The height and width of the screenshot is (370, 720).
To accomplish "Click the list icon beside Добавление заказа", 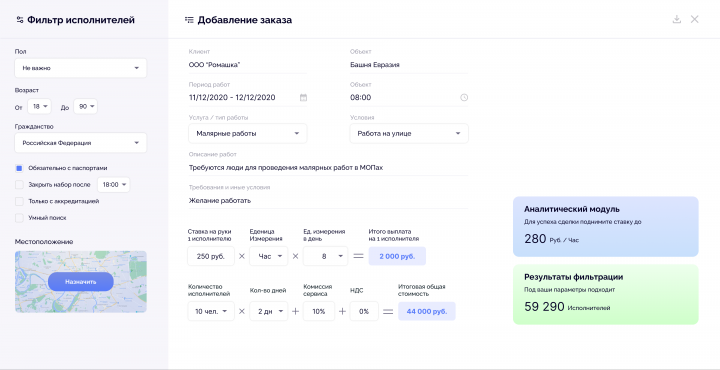I will tap(189, 20).
